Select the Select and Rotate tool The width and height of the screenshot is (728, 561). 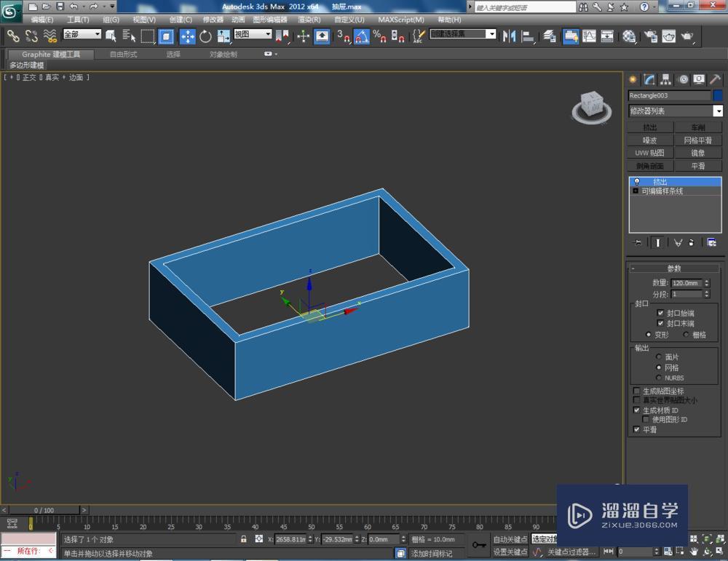206,36
